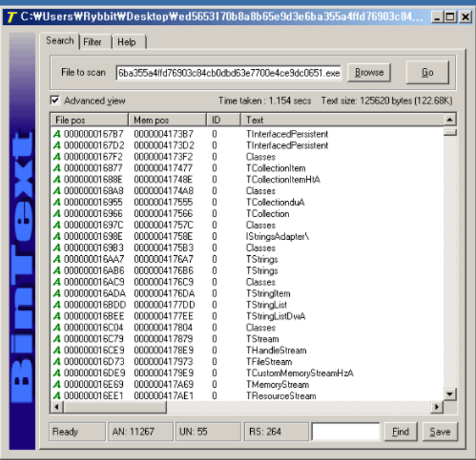Viewport: 476px width, 460px height.
Task: Click vertical scrollbar up arrow
Action: pos(450,120)
